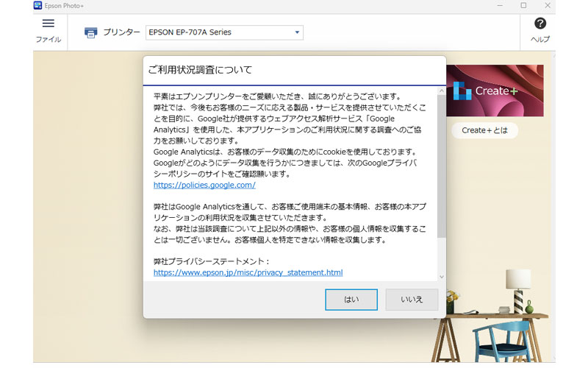Screen dimensions: 588x368
Task: Click the printer icon beside プリンター
Action: [x=90, y=32]
